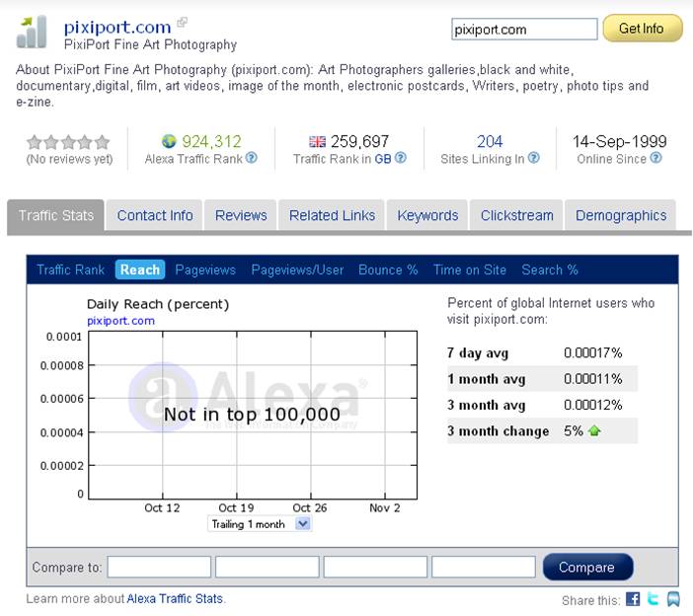The image size is (693, 616).
Task: Click the pixiport.com link above the chart
Action: pyautogui.click(x=120, y=321)
